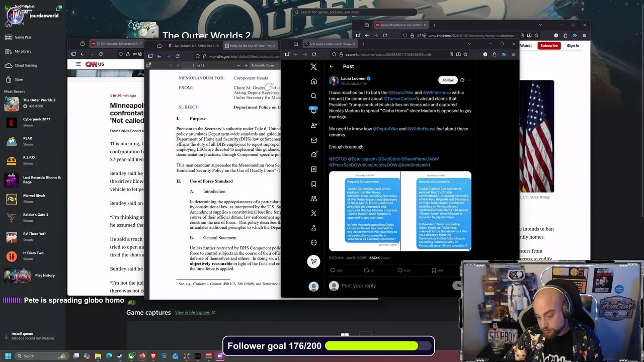Open Steam from the taskbar
Image resolution: width=644 pixels, height=362 pixels.
(120, 356)
